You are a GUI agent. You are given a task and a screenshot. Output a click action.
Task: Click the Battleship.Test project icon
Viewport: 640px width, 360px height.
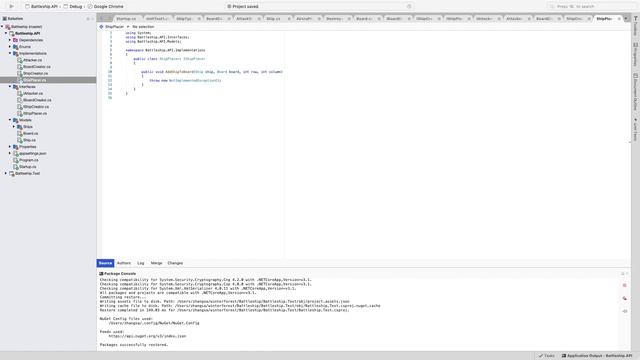point(12,173)
